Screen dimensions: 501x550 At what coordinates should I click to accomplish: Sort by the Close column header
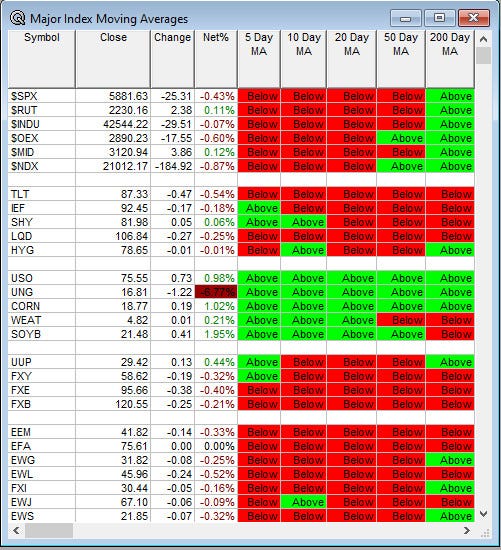tap(113, 59)
